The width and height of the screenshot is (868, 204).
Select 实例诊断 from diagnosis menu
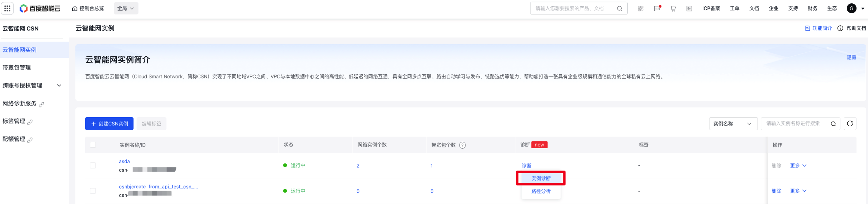(541, 178)
